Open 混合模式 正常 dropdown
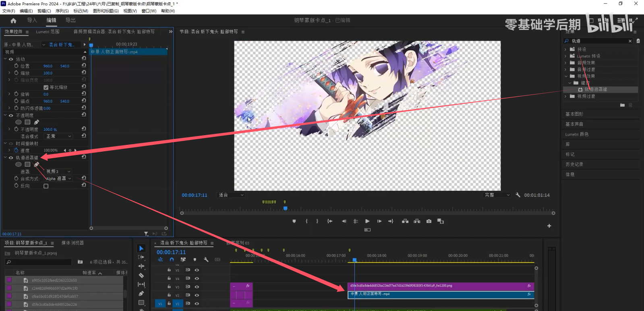 click(58, 136)
